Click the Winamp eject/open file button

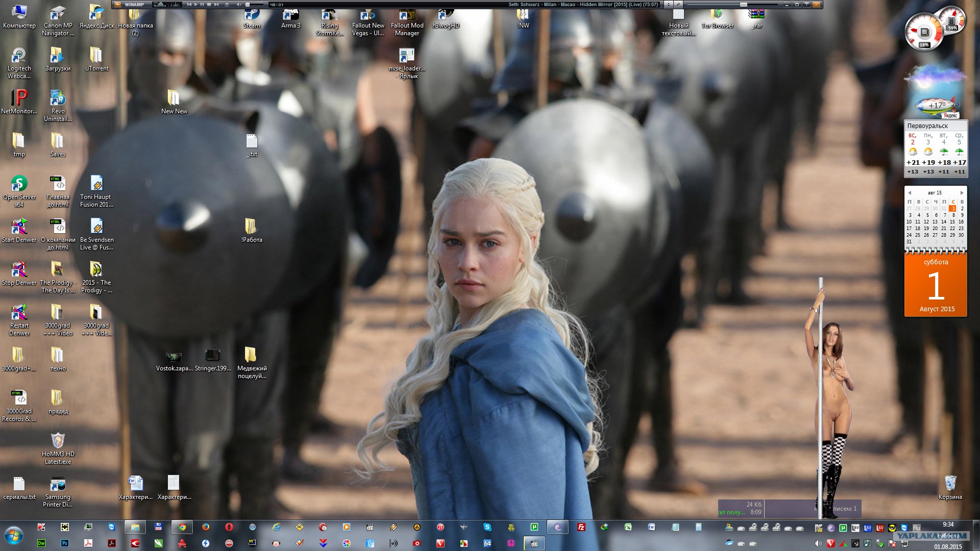(227, 5)
